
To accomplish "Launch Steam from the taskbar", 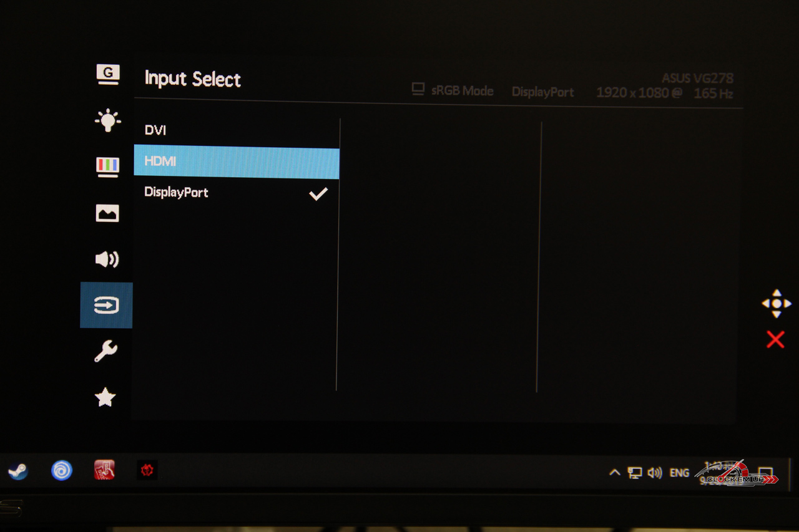I will click(17, 471).
